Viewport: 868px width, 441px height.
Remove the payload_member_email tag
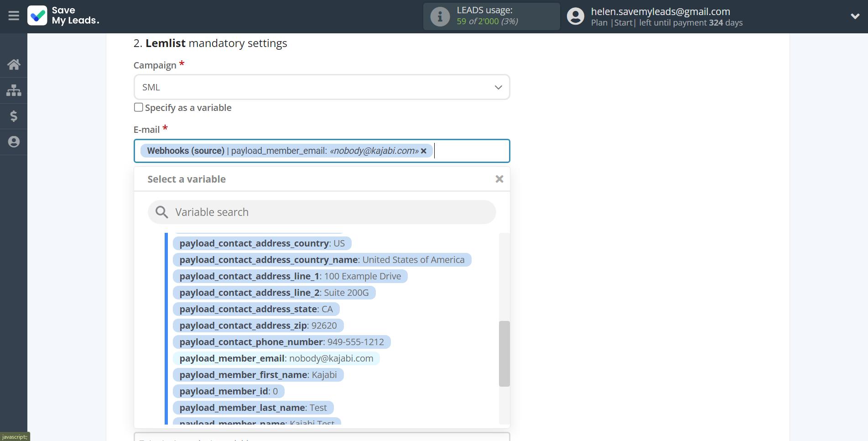[424, 151]
